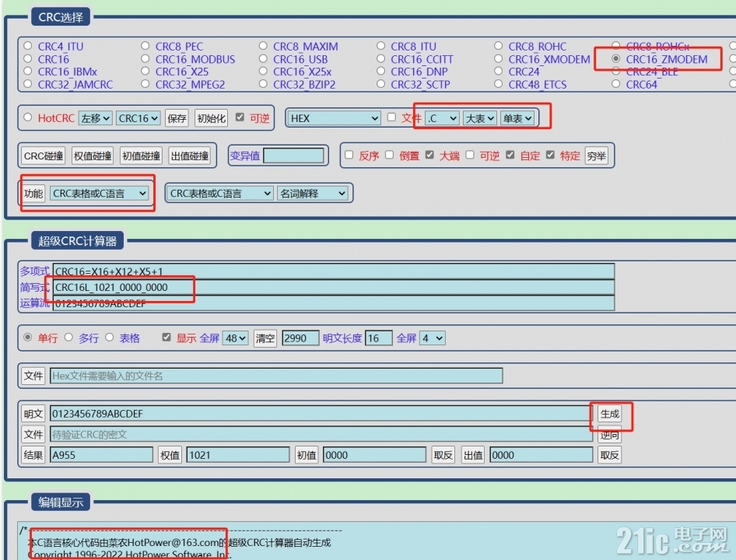Choose the CRC8_MAXIM radio option

[x=263, y=46]
